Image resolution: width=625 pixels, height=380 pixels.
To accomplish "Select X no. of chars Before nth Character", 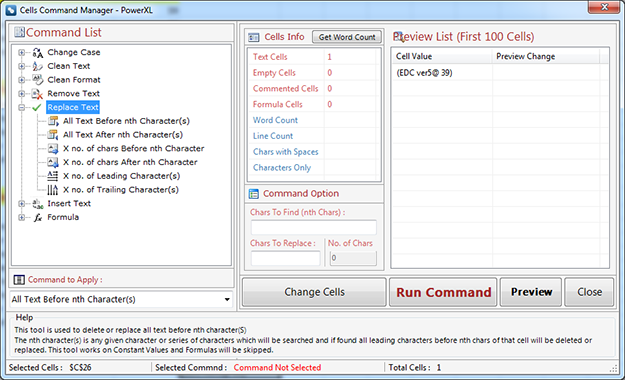I will click(x=134, y=148).
